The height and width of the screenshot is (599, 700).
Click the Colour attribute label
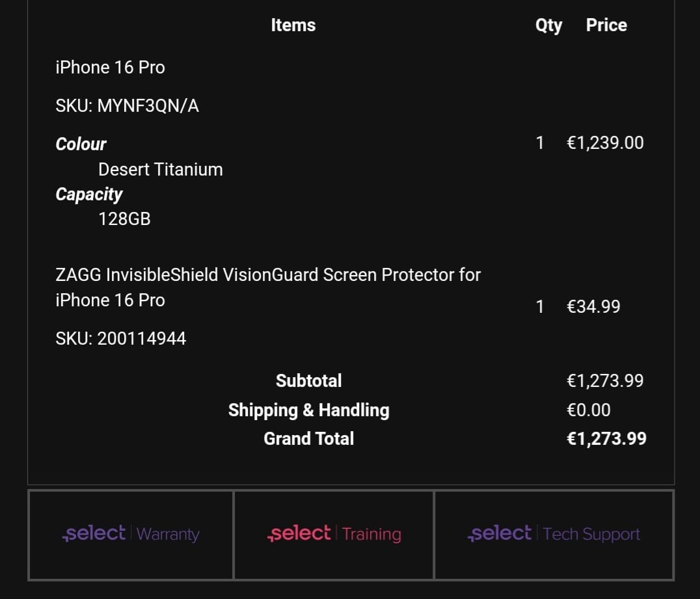pyautogui.click(x=81, y=144)
